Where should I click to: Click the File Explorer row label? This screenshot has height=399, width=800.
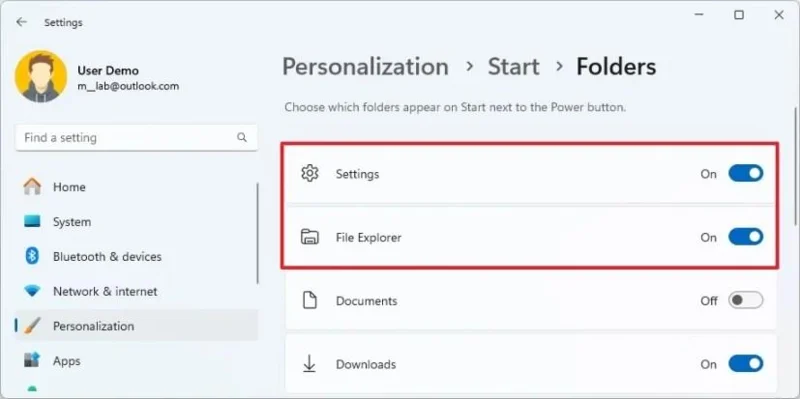368,237
